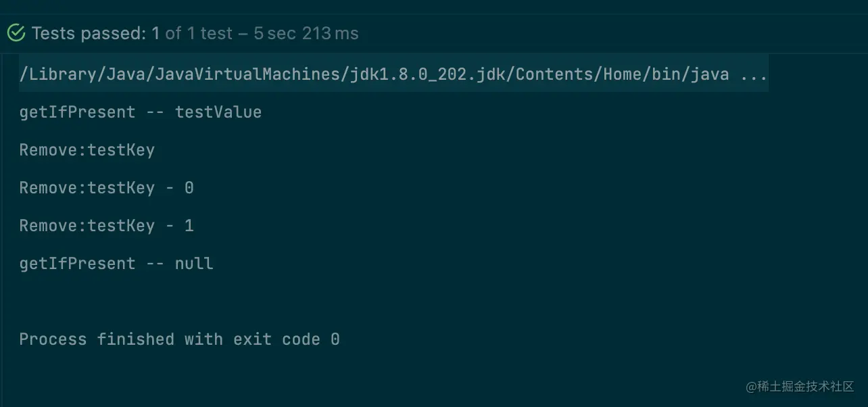Click the plain "Remove:testKey" output line
Screen dimensions: 868x407
87,150
